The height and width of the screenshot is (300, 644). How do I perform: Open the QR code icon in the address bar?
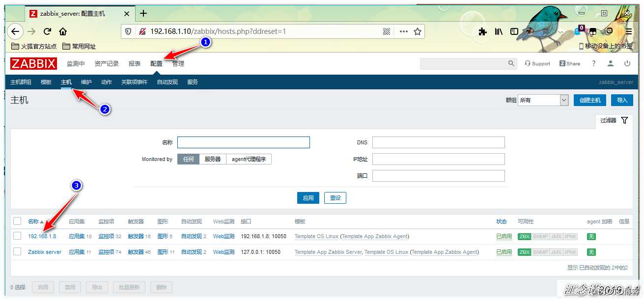387,31
